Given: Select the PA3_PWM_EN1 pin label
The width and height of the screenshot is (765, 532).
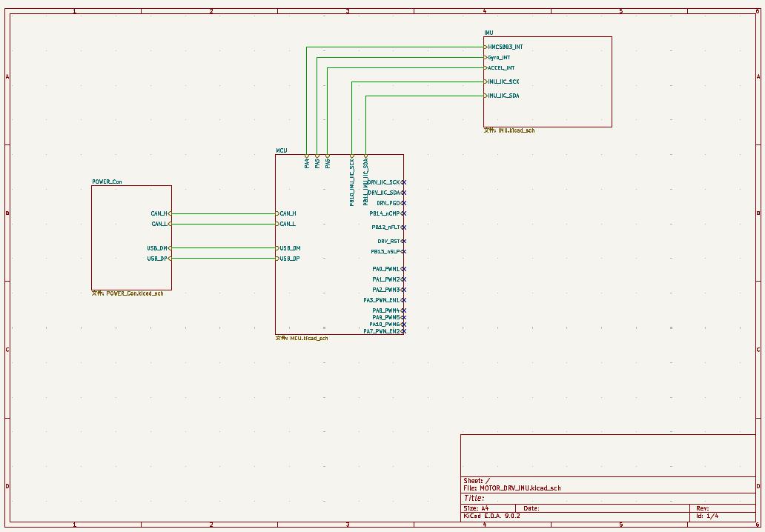Looking at the screenshot, I should pyautogui.click(x=382, y=300).
